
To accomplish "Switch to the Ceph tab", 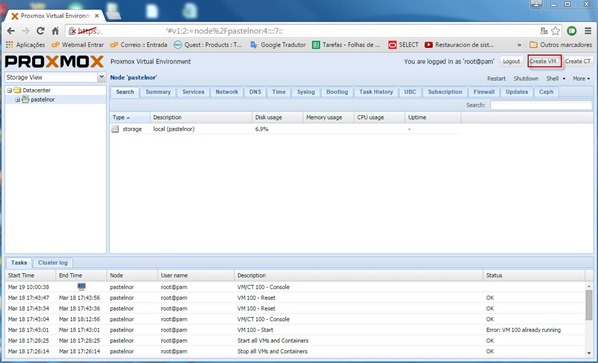I will (546, 92).
